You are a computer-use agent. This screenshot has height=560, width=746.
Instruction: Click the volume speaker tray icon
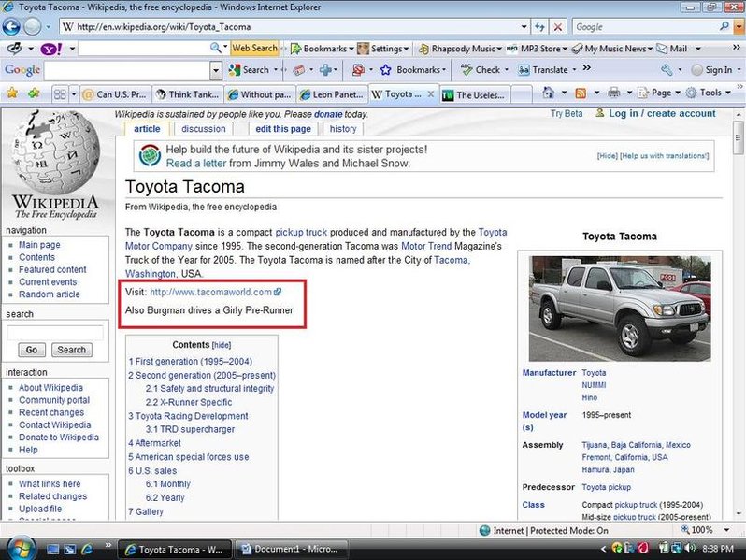pyautogui.click(x=690, y=549)
